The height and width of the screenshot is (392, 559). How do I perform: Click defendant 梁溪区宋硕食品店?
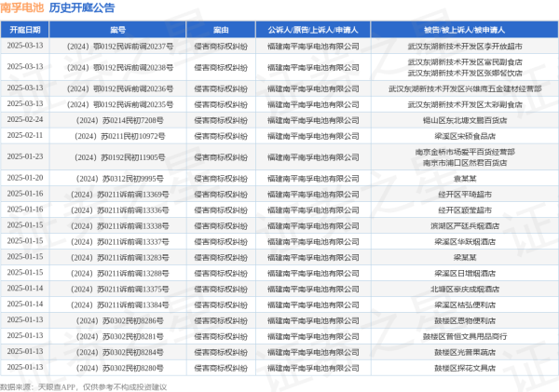[x=465, y=136]
